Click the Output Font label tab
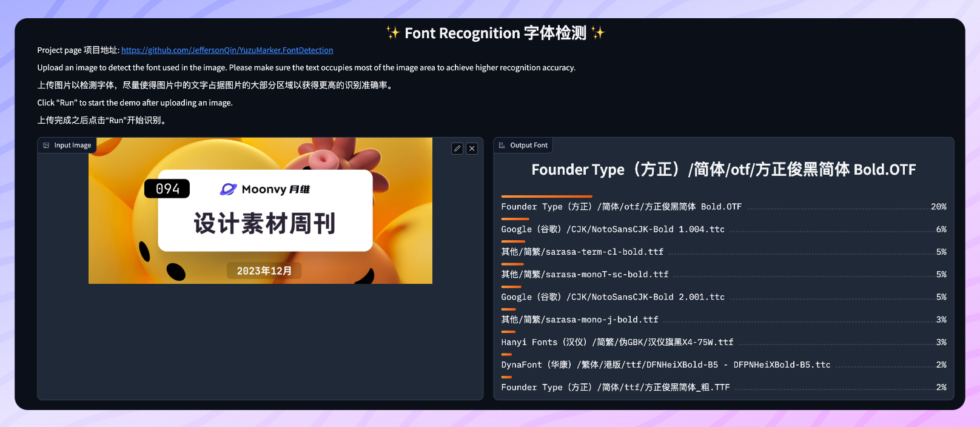980x427 pixels. point(523,146)
